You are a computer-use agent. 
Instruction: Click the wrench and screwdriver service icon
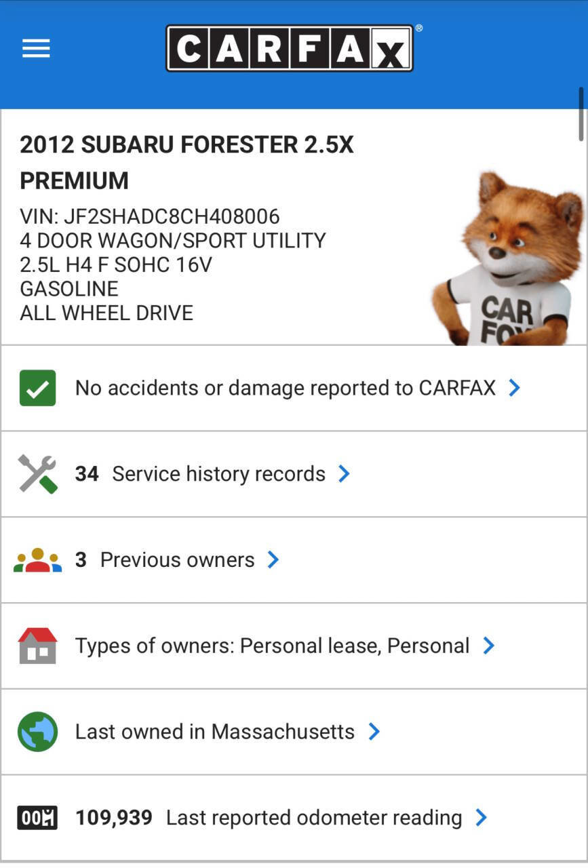pyautogui.click(x=37, y=473)
